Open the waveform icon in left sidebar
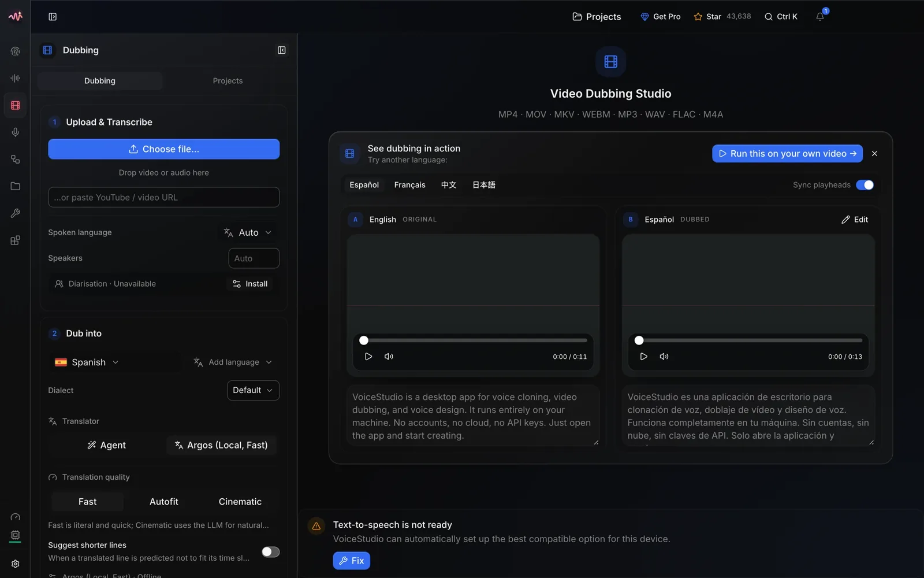 [16, 78]
